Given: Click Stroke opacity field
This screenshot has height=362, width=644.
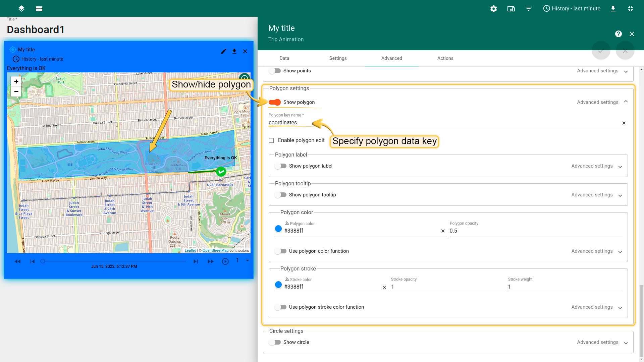Looking at the screenshot, I should pos(448,287).
